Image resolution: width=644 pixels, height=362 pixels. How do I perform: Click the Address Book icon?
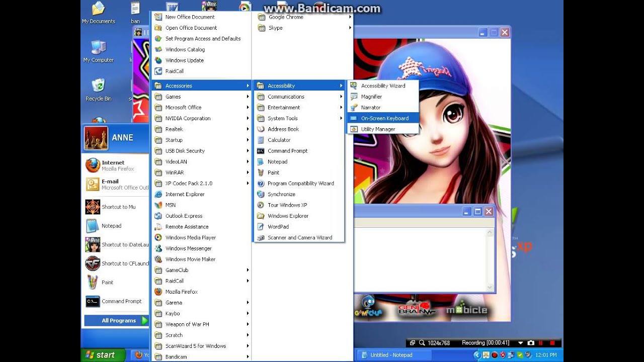pyautogui.click(x=261, y=129)
